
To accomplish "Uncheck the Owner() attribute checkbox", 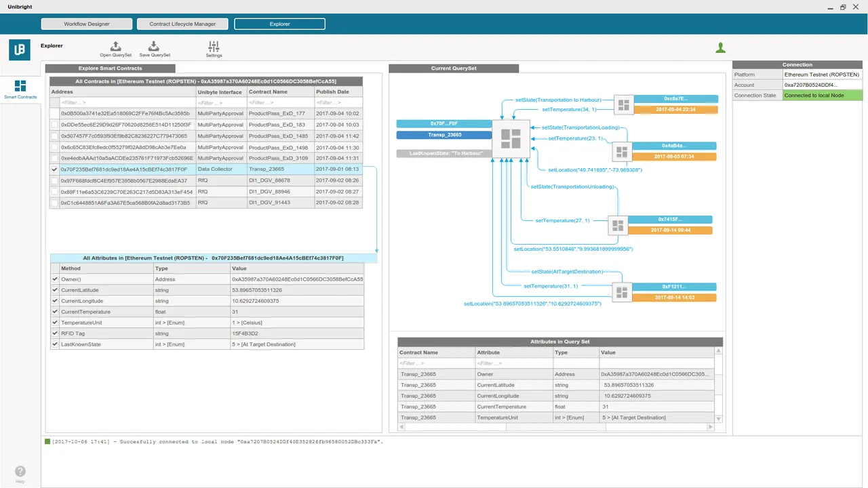I will [x=55, y=279].
